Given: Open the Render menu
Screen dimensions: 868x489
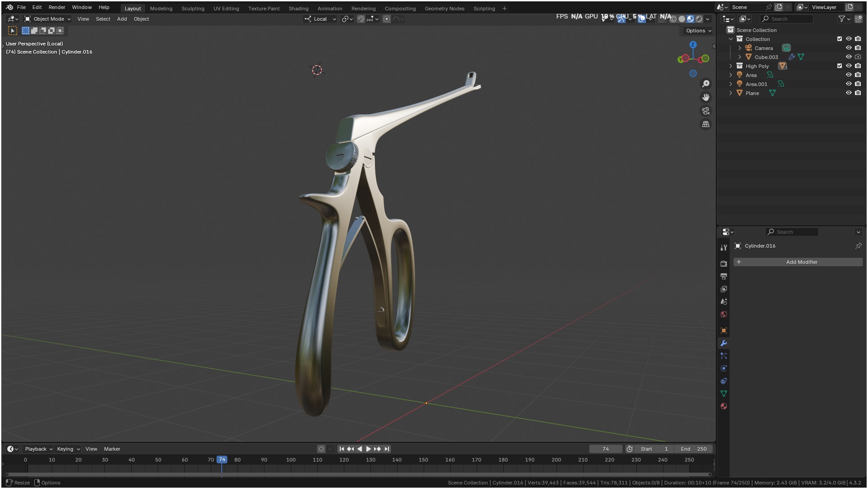Looking at the screenshot, I should [57, 7].
